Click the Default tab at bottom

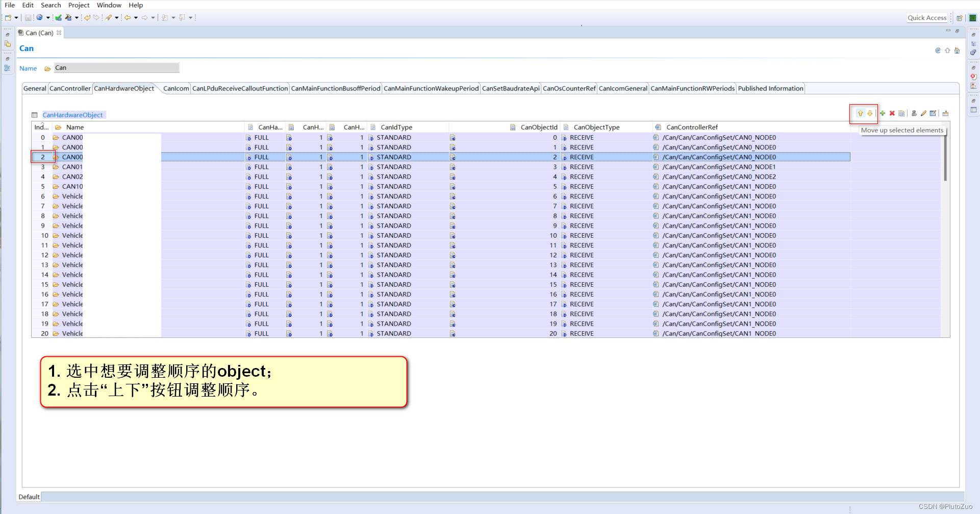[x=29, y=497]
